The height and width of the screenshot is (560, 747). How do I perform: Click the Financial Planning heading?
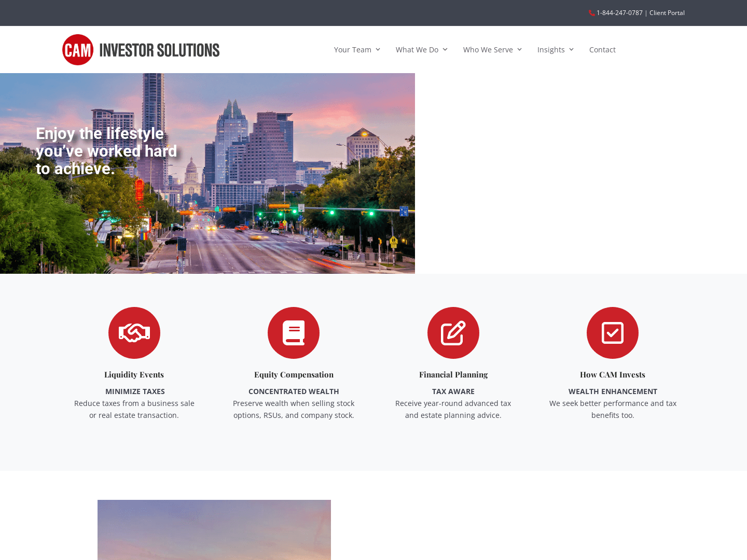[x=453, y=374]
